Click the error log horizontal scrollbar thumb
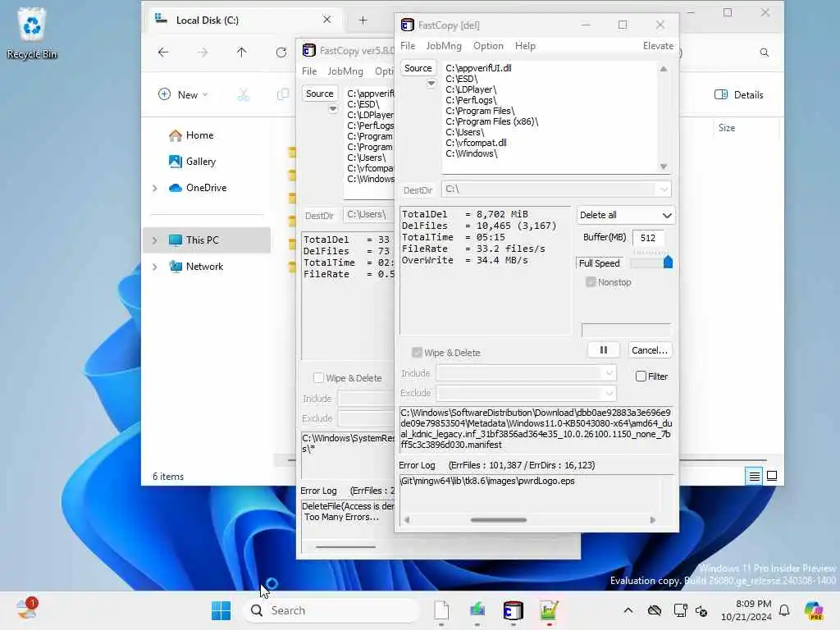Viewport: 840px width, 630px height. coord(498,519)
